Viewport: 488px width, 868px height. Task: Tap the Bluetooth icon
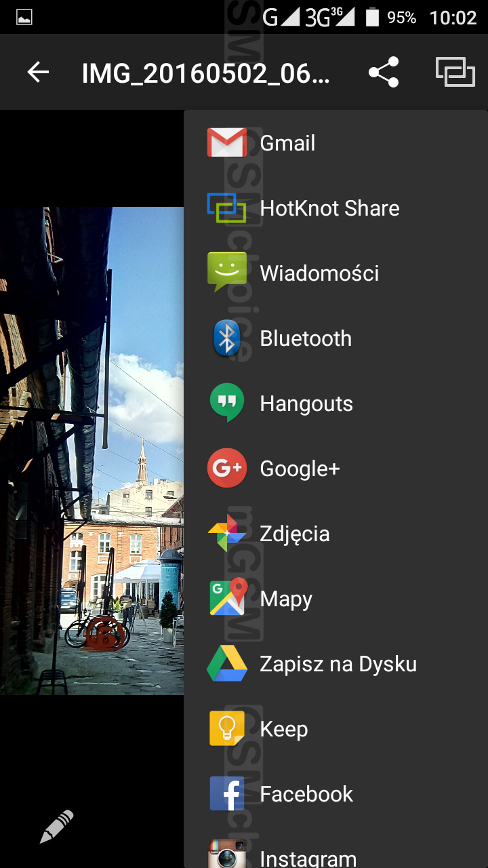pyautogui.click(x=226, y=338)
